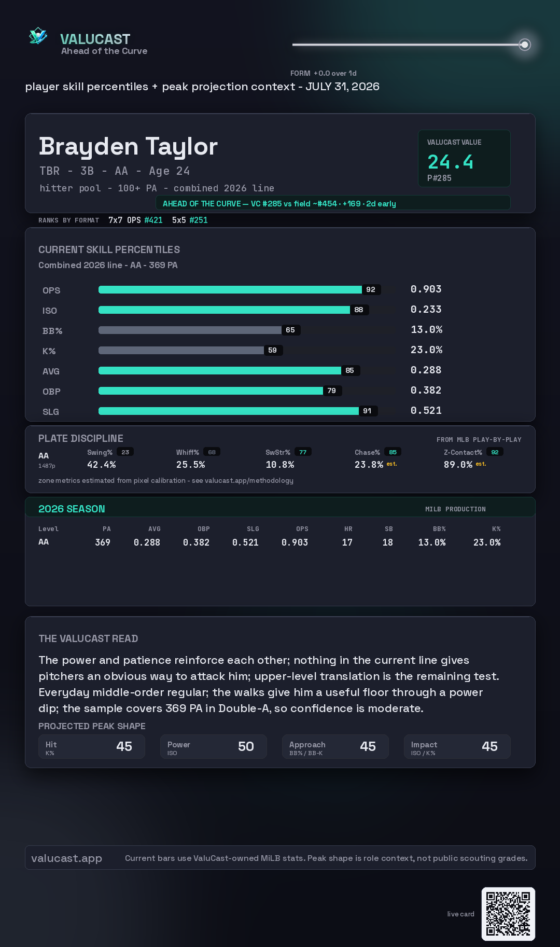This screenshot has height=947, width=560.
Task: Select the Hit 45 peak tile
Action: [x=92, y=746]
